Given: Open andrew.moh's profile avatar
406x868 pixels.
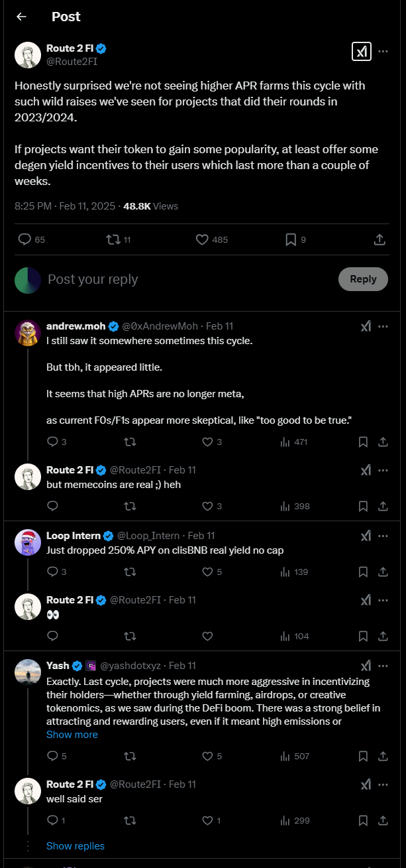Looking at the screenshot, I should (x=27, y=333).
